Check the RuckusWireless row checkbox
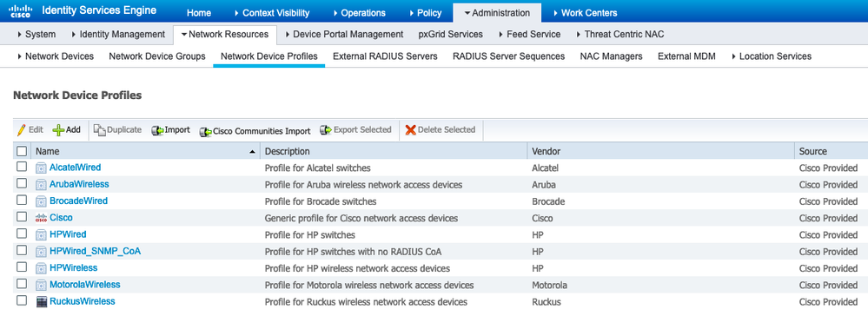The image size is (868, 316). (x=22, y=300)
